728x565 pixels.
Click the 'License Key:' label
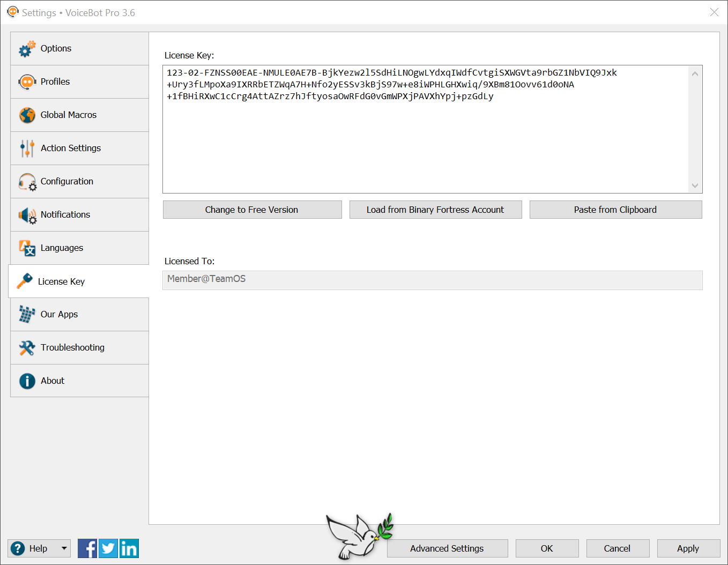[x=189, y=55]
